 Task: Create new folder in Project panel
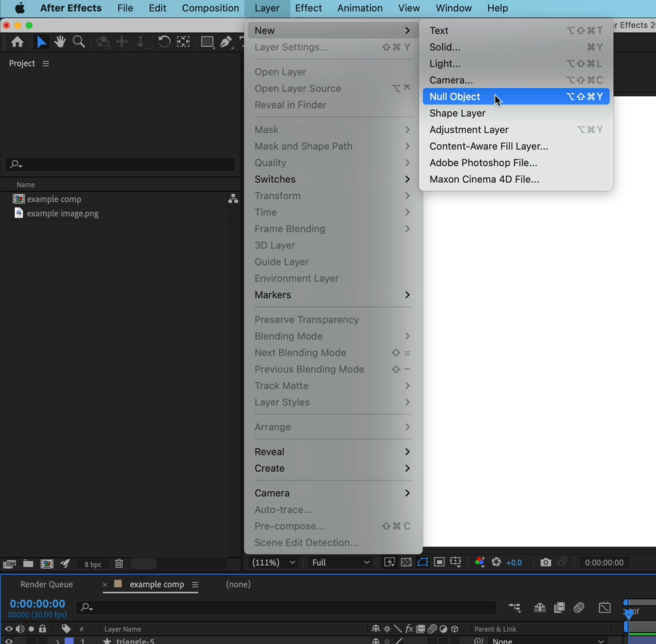coord(28,564)
